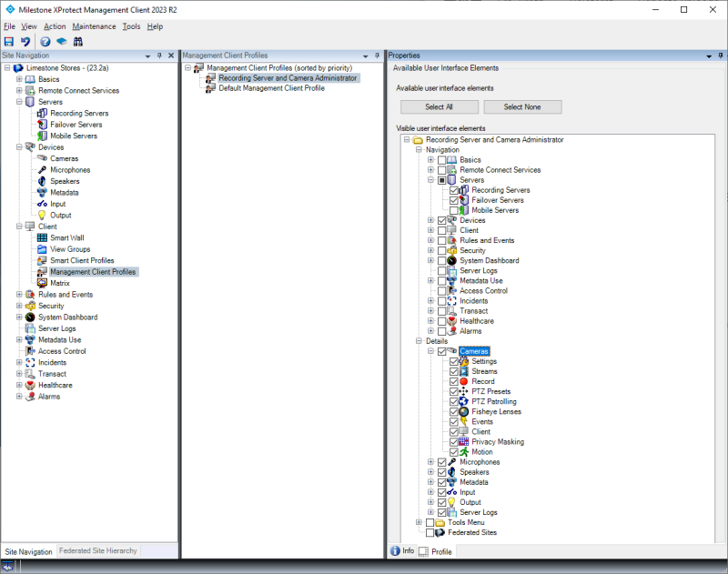Open the book documentation toolbar icon

point(60,41)
